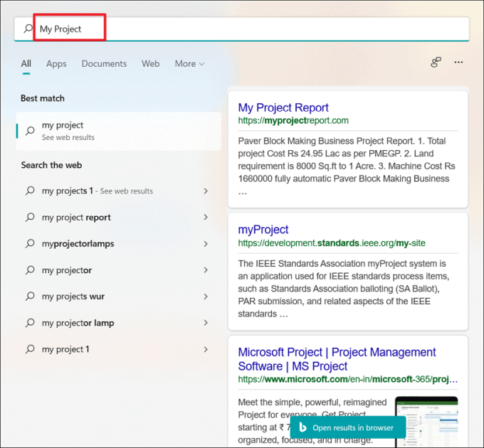Select 'my projector lamp' suggestion text
The height and width of the screenshot is (448, 484).
[x=78, y=323]
